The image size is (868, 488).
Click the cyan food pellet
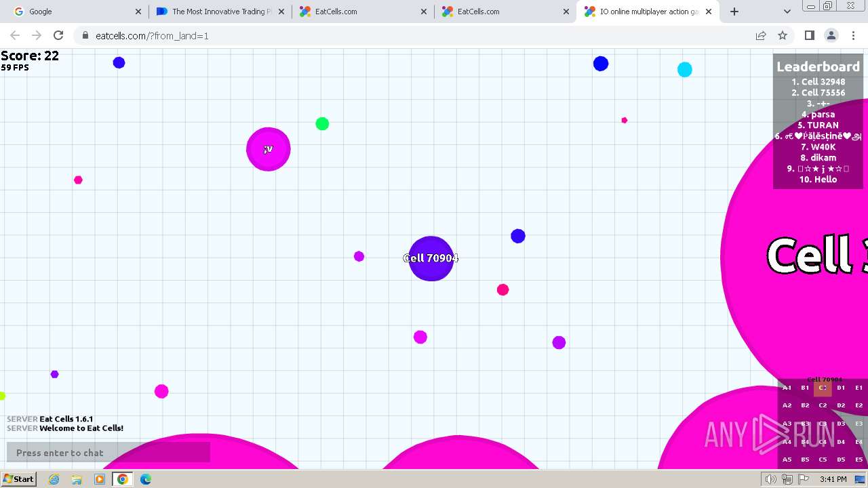tap(685, 69)
